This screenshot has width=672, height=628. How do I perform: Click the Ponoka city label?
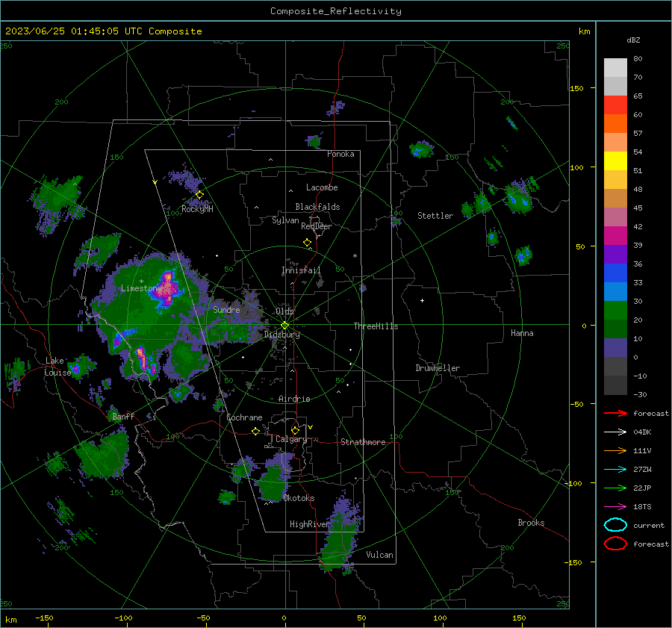click(340, 154)
